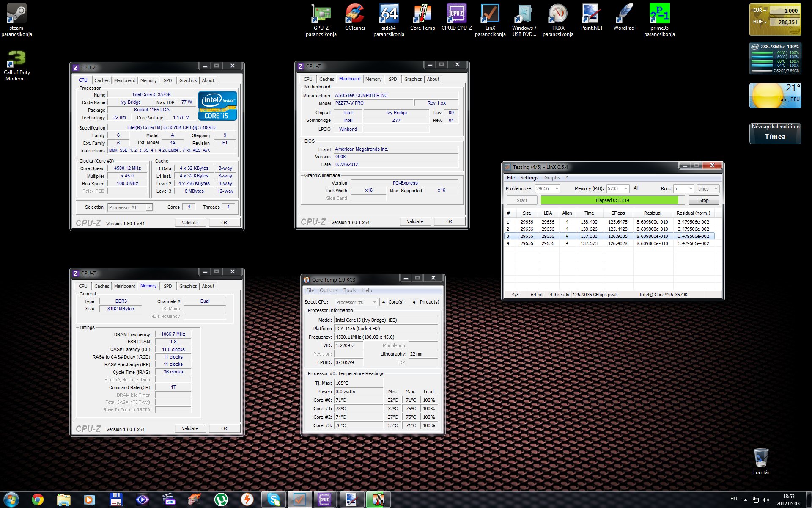
Task: Open Windows 7 USB DVD tool icon
Action: pyautogui.click(x=524, y=20)
